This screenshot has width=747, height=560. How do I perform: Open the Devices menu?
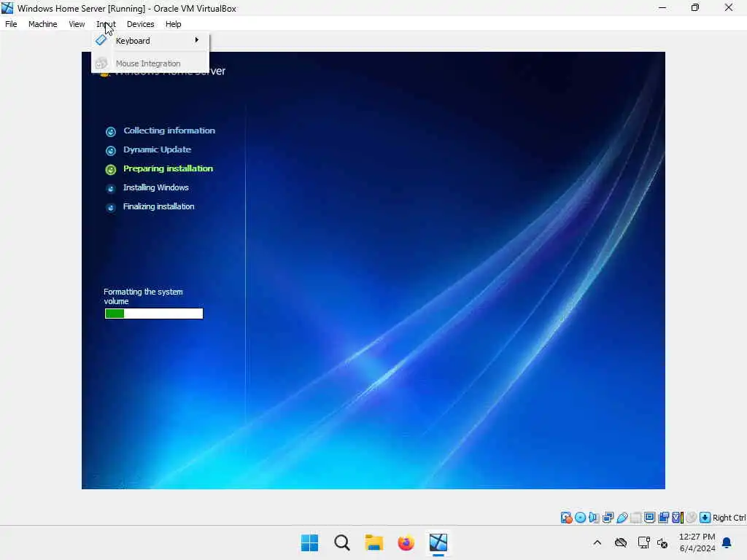tap(140, 24)
